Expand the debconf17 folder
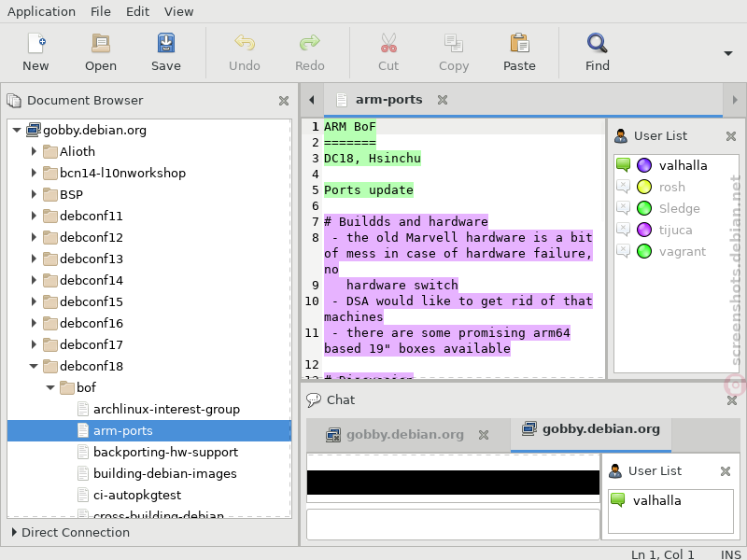The width and height of the screenshot is (747, 560). [x=34, y=344]
